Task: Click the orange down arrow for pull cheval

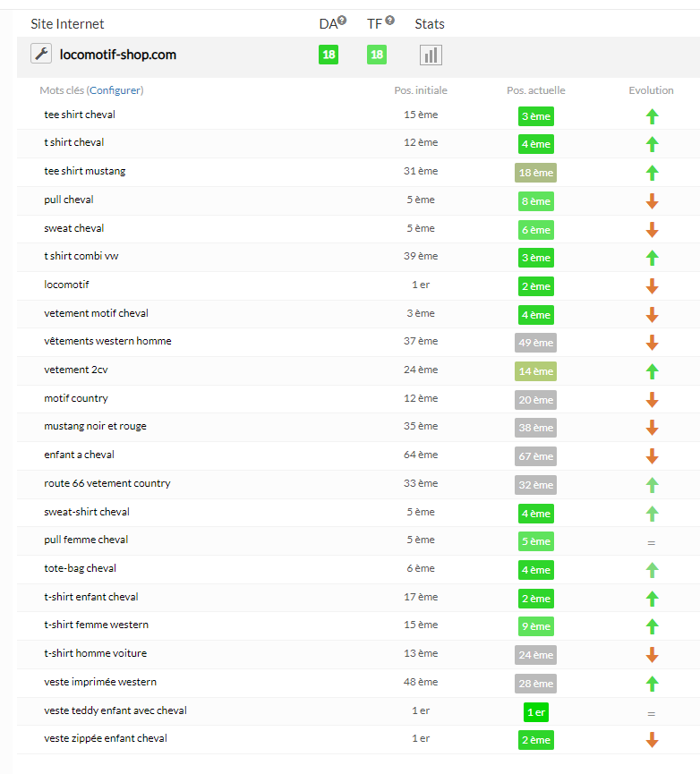Action: [x=652, y=201]
